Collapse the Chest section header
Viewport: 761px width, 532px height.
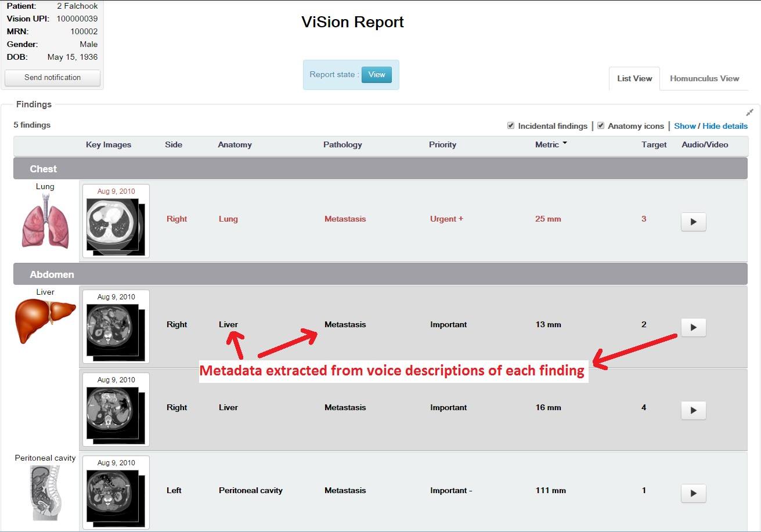pyautogui.click(x=380, y=169)
